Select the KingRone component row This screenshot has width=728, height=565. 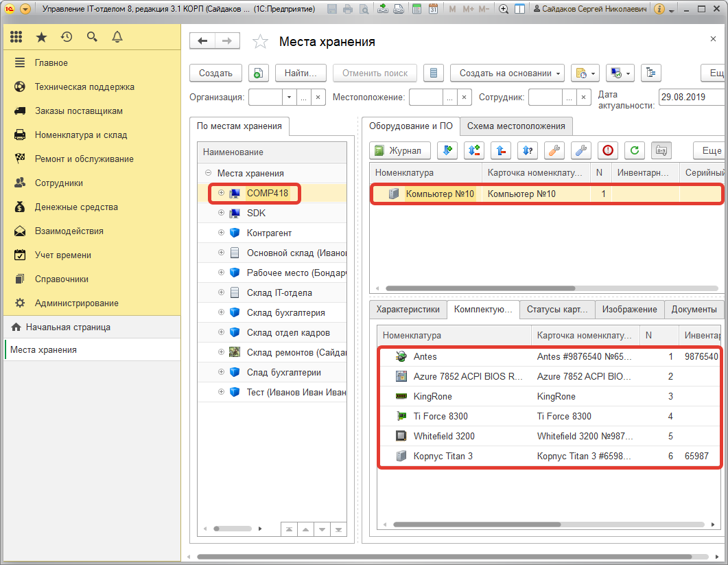coord(550,396)
